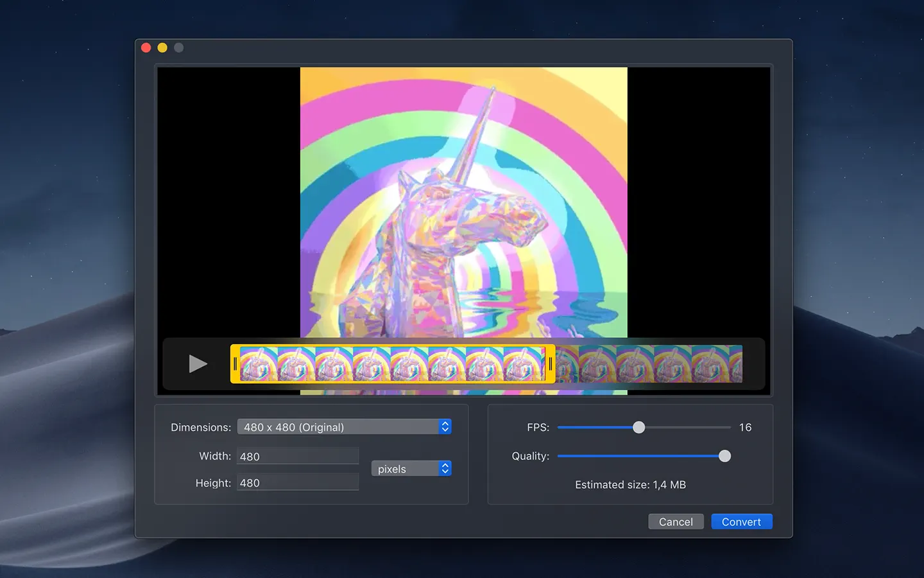This screenshot has height=578, width=924.
Task: Click the Height input field
Action: point(298,483)
